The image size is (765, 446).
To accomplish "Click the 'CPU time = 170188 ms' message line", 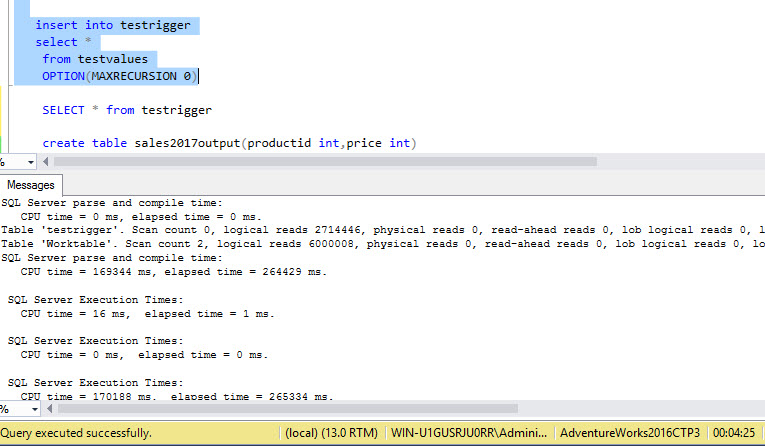I will click(x=177, y=396).
